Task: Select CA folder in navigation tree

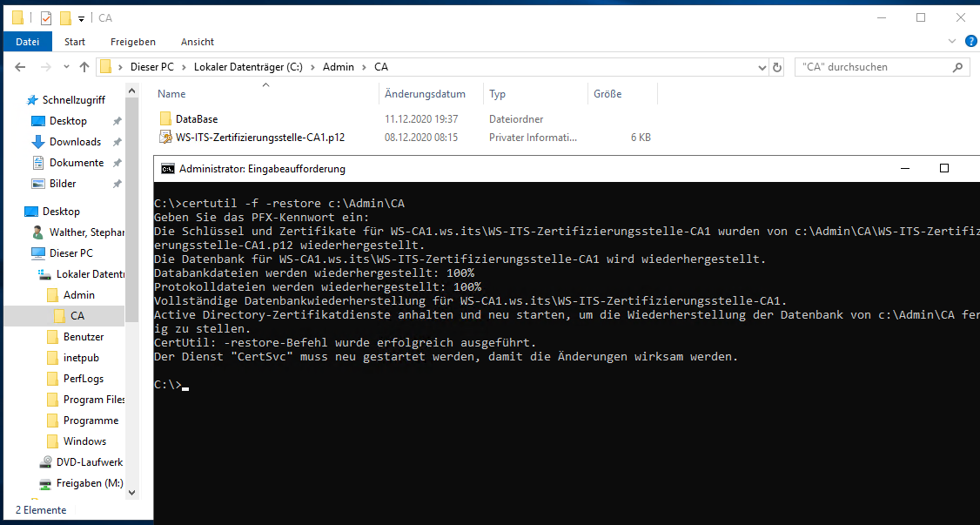Action: tap(77, 316)
